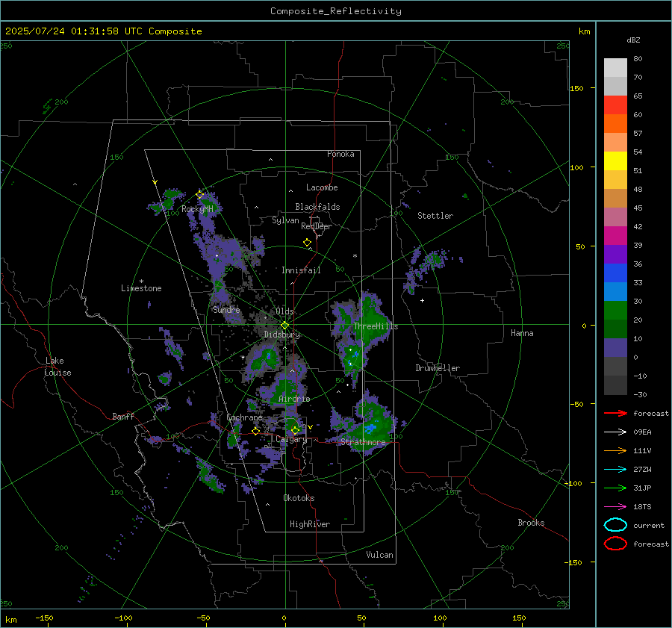The width and height of the screenshot is (672, 628).
Task: Click the Lake Louise label
Action: click(x=57, y=367)
